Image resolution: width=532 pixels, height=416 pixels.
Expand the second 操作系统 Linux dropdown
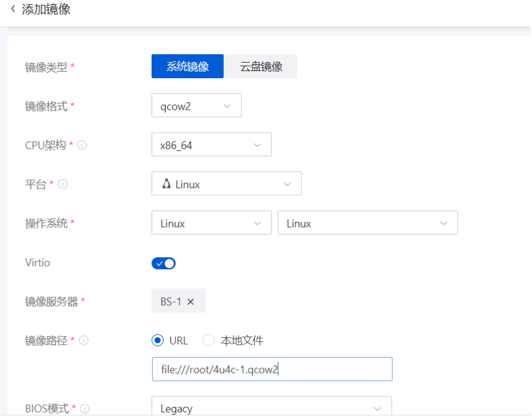pyautogui.click(x=367, y=223)
